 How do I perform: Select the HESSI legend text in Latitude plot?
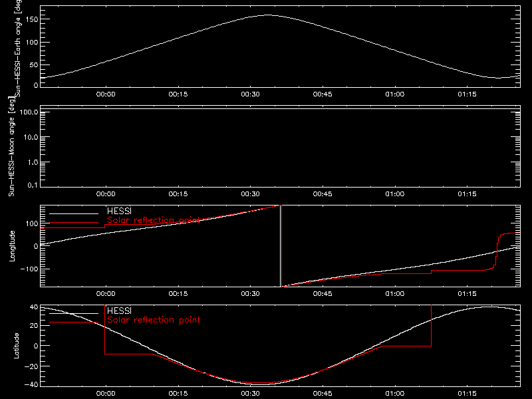(119, 311)
